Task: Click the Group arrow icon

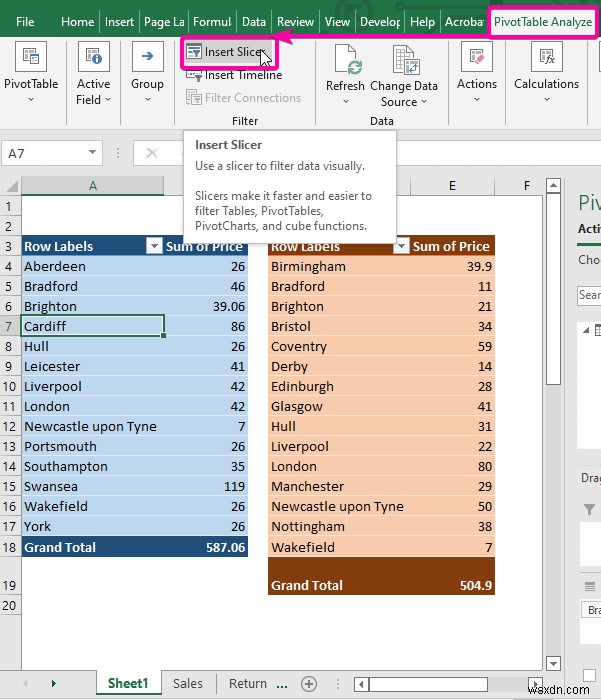Action: (x=147, y=56)
